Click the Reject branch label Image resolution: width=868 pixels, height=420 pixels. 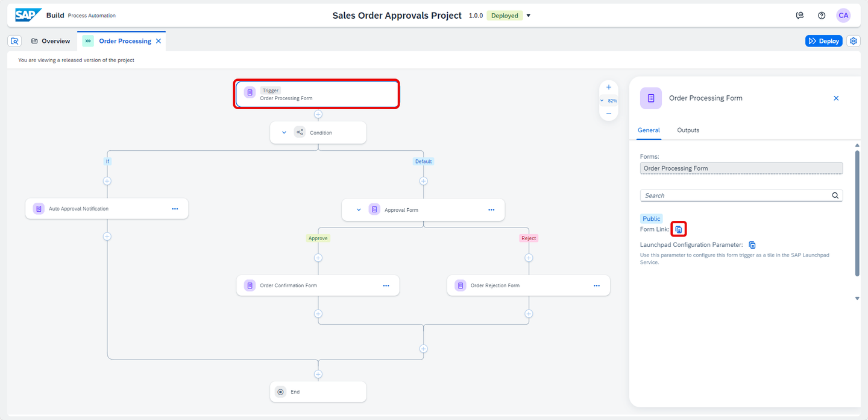coord(529,238)
